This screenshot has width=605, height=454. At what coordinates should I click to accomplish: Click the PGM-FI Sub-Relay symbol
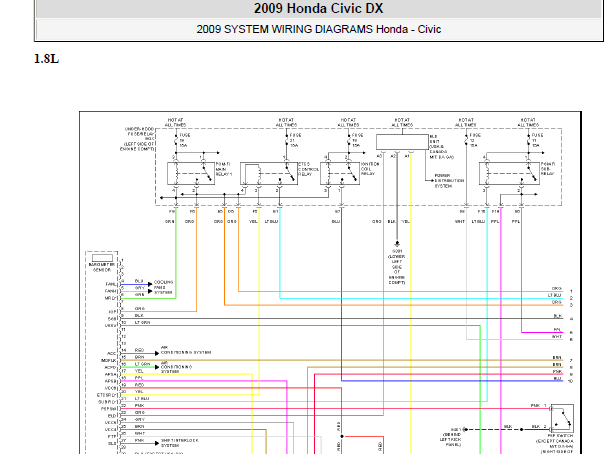point(509,174)
